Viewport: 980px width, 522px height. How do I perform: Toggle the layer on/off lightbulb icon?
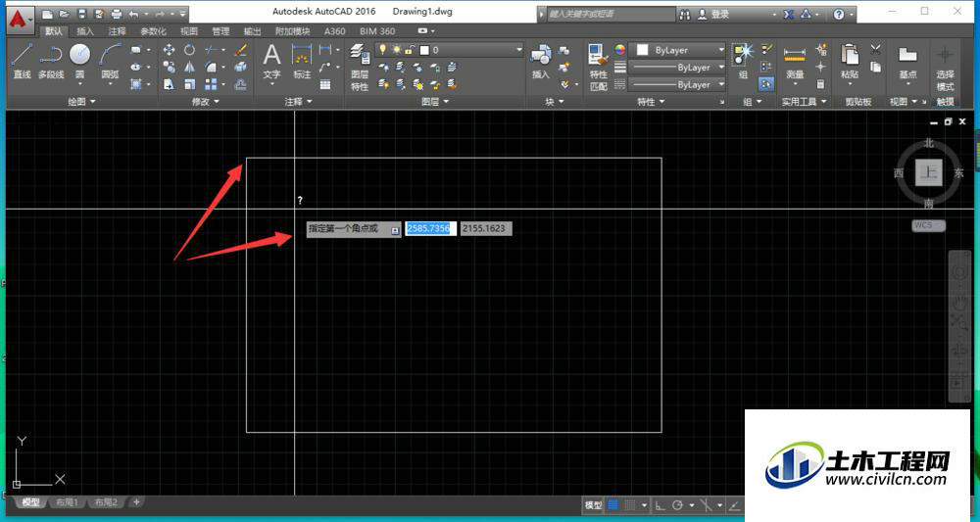pyautogui.click(x=382, y=50)
